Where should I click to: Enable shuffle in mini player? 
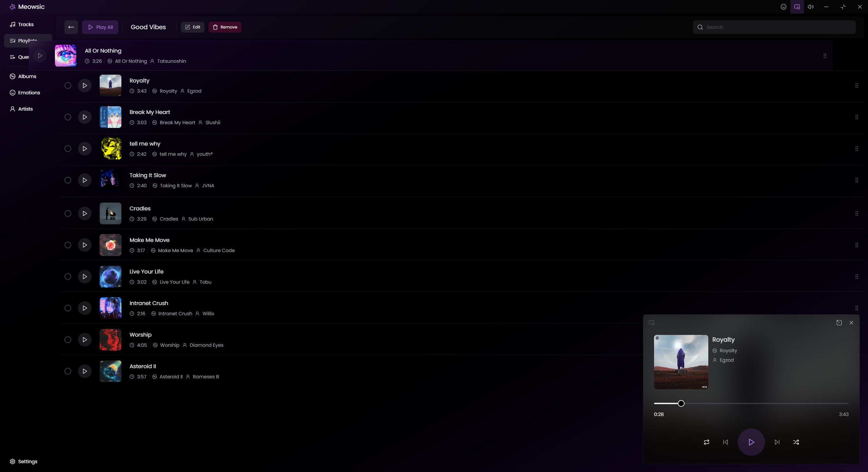pos(796,442)
